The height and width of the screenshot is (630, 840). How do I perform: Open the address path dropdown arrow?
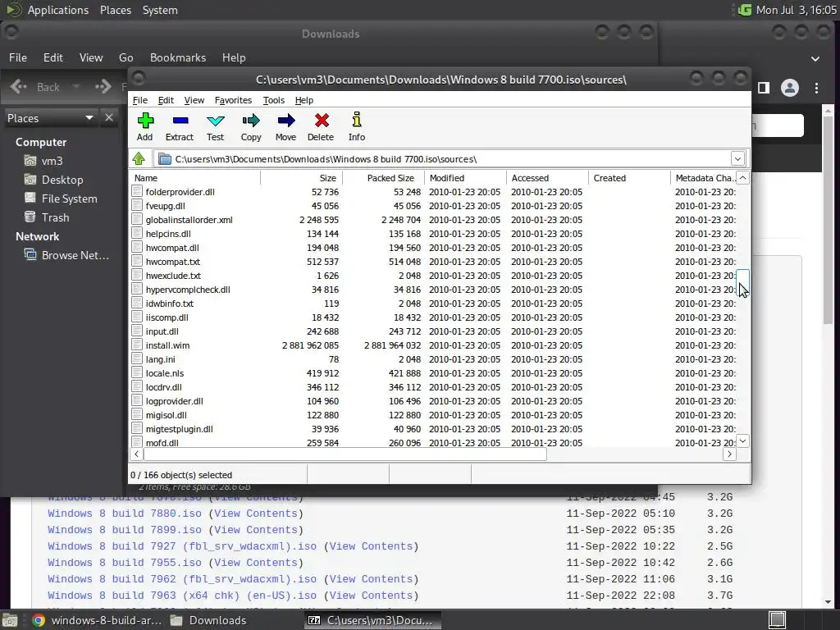point(737,158)
